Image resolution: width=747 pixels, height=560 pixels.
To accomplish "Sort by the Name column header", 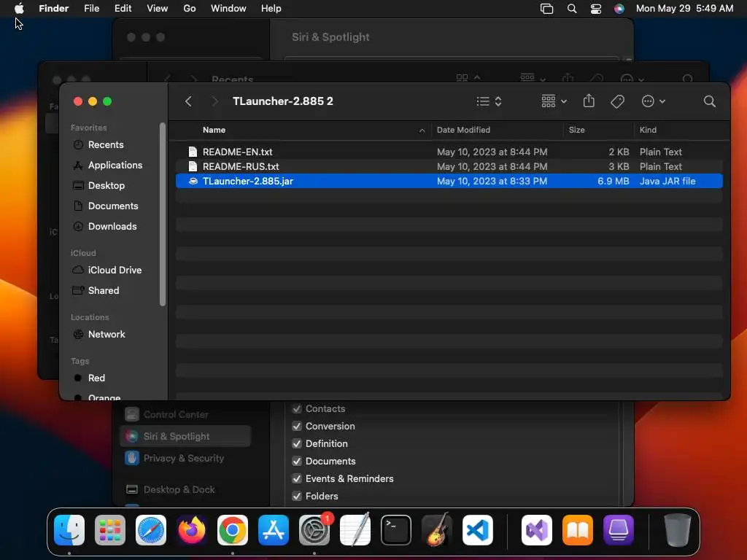I will pos(214,130).
